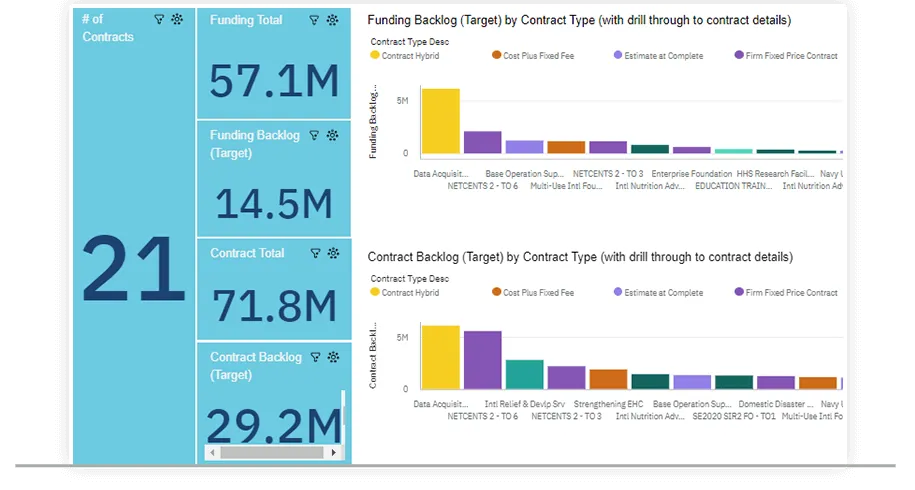Click filter icon on Contract Total tile
915x490 pixels.
pyautogui.click(x=315, y=253)
